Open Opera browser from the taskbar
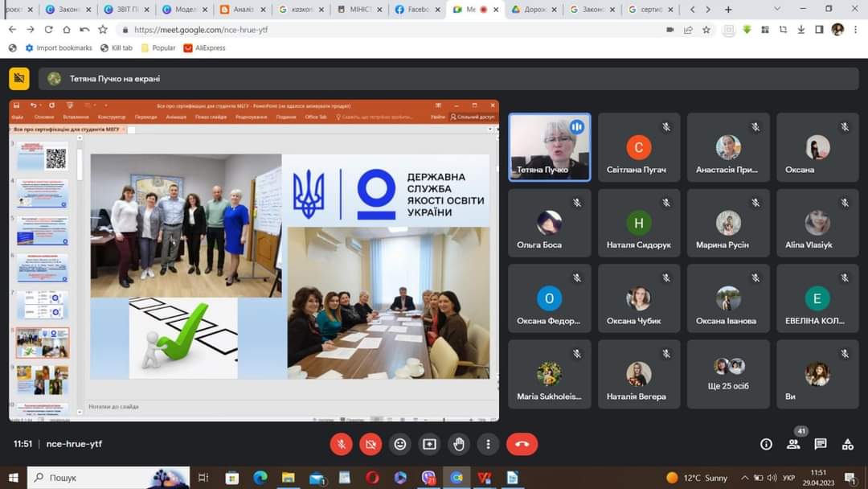This screenshot has height=489, width=868. click(x=373, y=478)
